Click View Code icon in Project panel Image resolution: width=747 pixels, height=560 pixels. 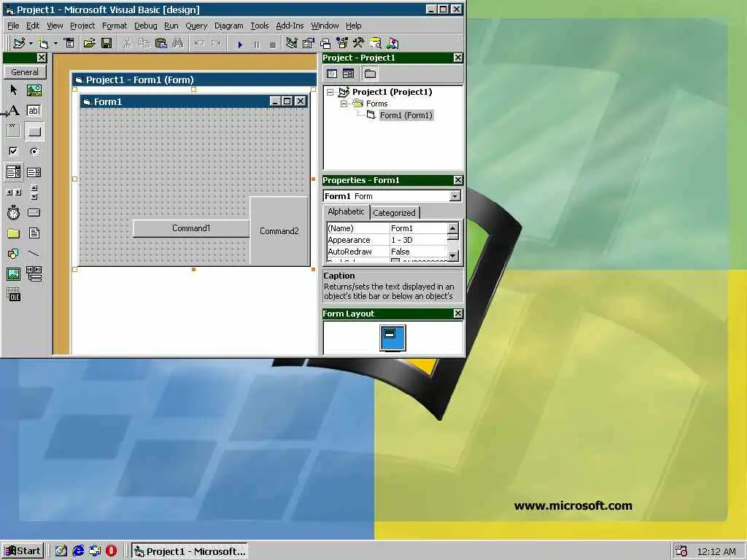[332, 74]
